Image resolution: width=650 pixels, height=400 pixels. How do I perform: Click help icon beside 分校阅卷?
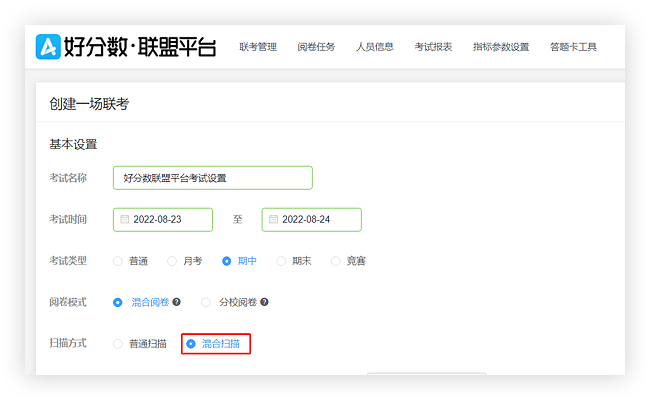tap(265, 302)
